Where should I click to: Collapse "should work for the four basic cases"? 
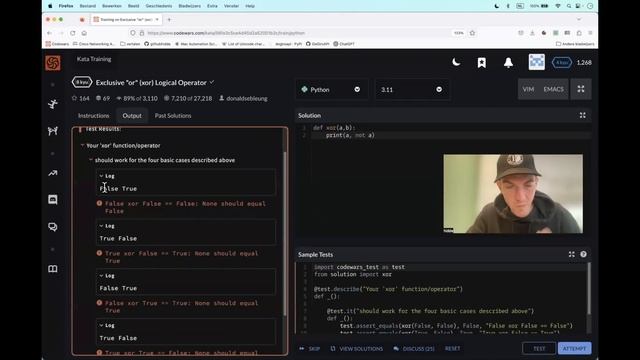[x=91, y=160]
